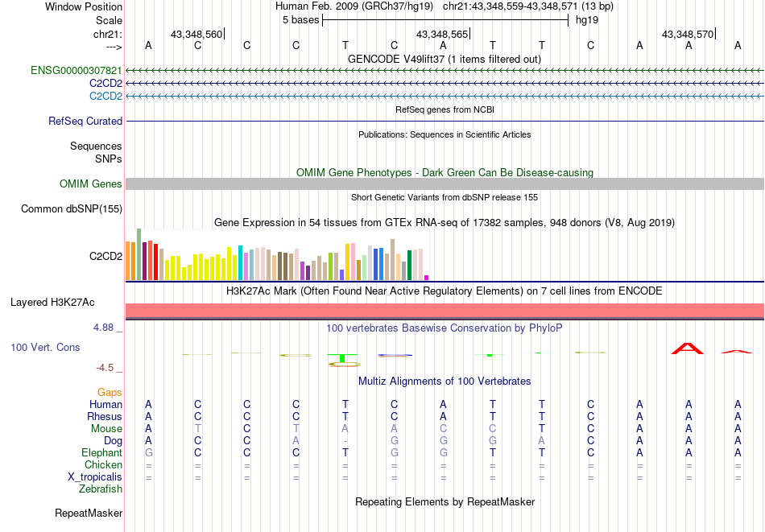Click the magenta last bar in GTEx chart
765x532 pixels.
click(x=427, y=278)
